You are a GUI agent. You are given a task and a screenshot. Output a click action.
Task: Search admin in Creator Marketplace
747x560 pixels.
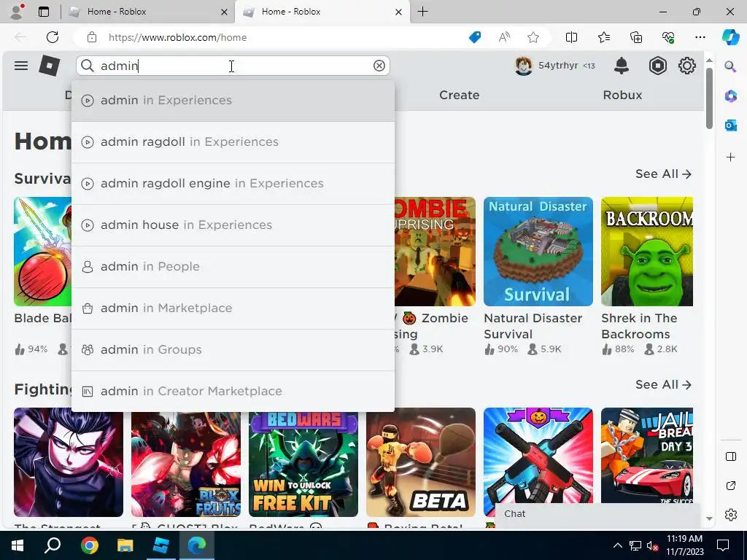pos(233,391)
